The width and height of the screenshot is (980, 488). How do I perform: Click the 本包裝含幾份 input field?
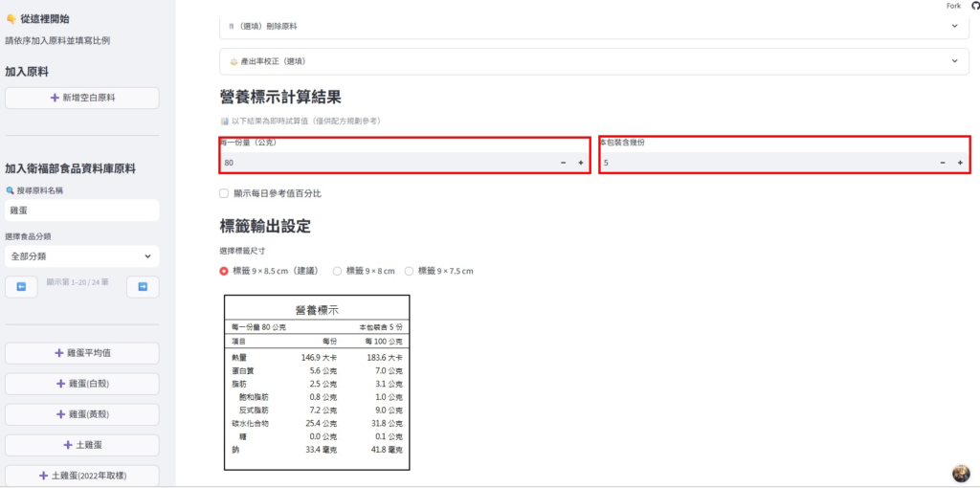click(x=768, y=163)
